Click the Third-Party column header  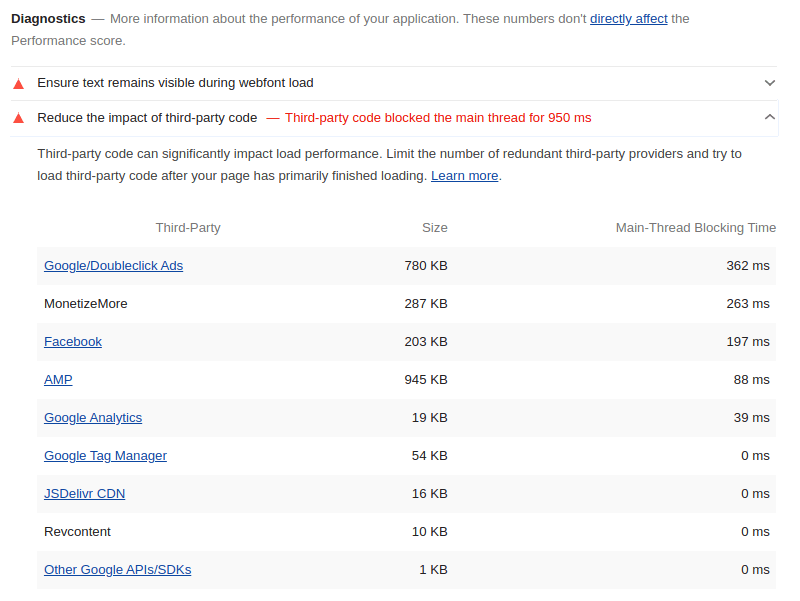pyautogui.click(x=188, y=228)
